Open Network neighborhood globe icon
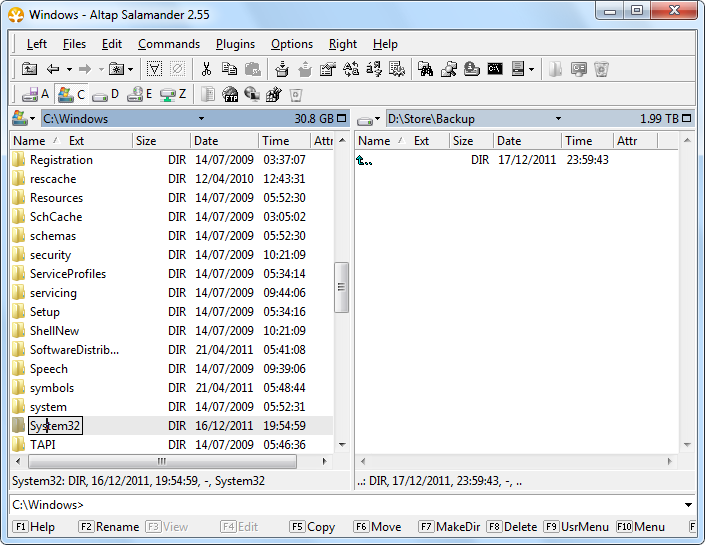 (252, 94)
